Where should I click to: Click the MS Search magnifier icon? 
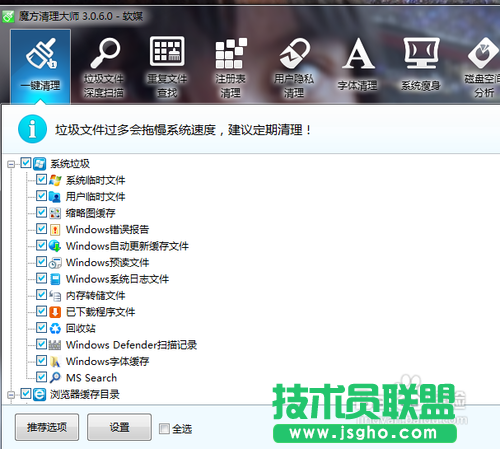(55, 378)
